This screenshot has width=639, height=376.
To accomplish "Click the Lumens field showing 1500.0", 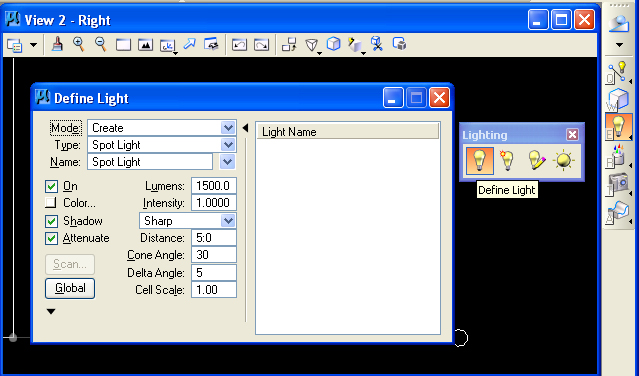I will [x=214, y=186].
